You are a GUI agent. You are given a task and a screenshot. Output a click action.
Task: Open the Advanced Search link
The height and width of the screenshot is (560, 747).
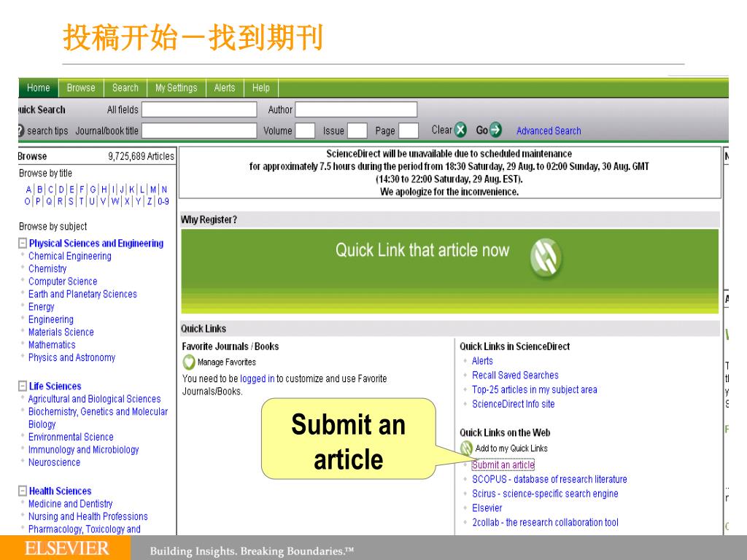coord(549,131)
